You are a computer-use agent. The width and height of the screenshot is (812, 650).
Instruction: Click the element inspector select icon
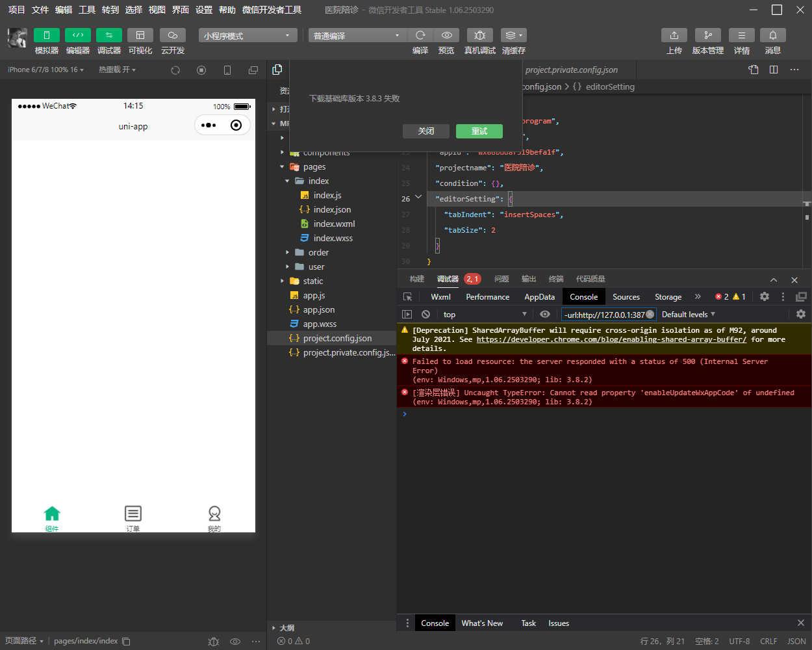coord(408,297)
